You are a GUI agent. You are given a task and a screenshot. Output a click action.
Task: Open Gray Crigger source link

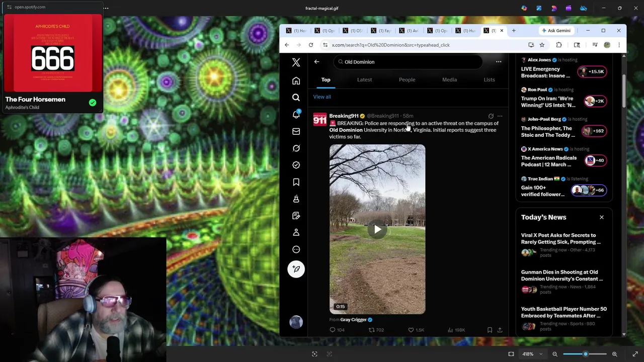353,320
